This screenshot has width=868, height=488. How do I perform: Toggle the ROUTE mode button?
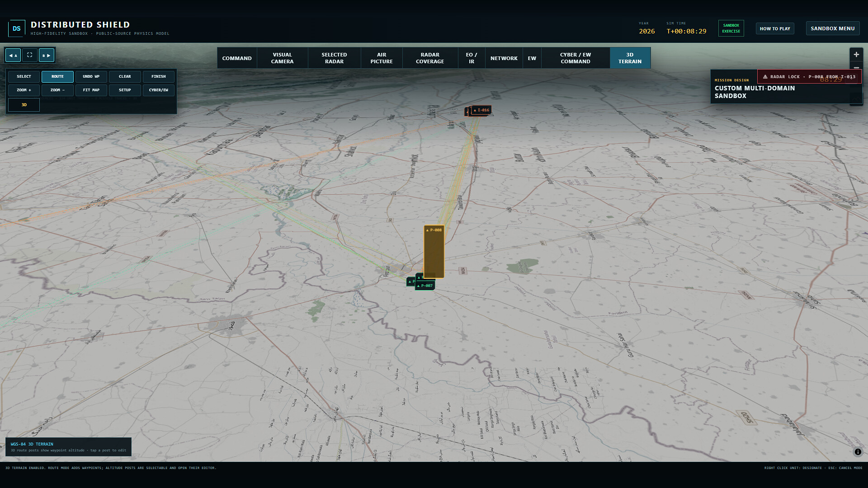[57, 77]
